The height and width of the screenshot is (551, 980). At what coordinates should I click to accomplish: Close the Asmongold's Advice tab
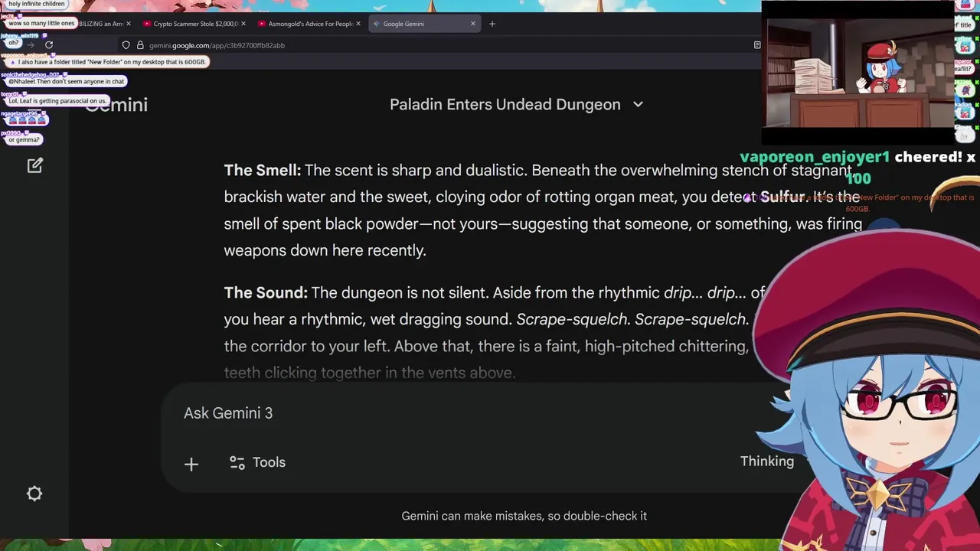click(358, 24)
